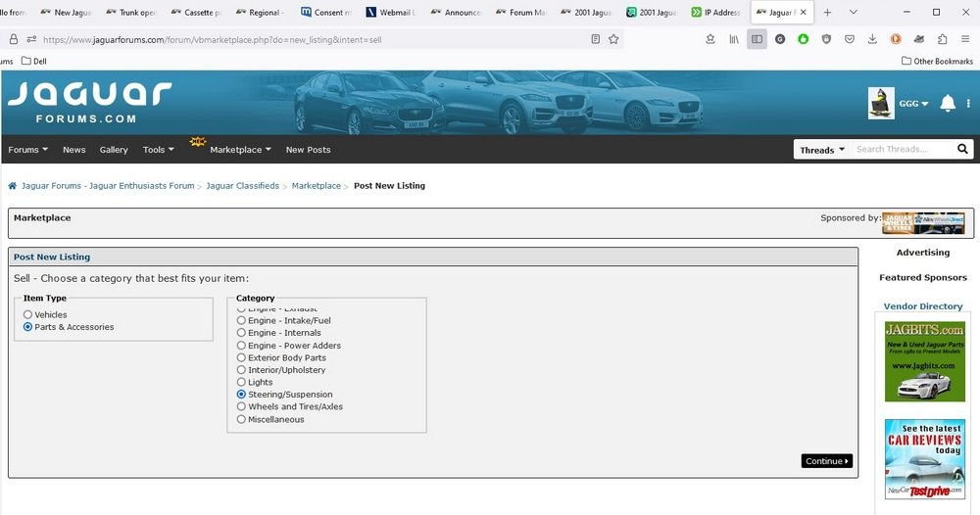
Task: Expand the Forums dropdown menu
Action: click(x=28, y=150)
